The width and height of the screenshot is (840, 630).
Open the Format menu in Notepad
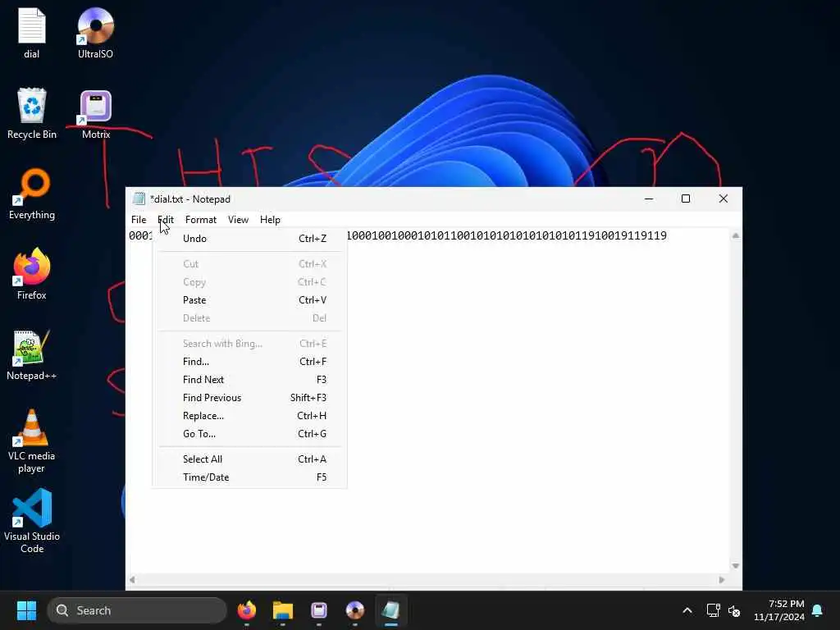point(201,220)
